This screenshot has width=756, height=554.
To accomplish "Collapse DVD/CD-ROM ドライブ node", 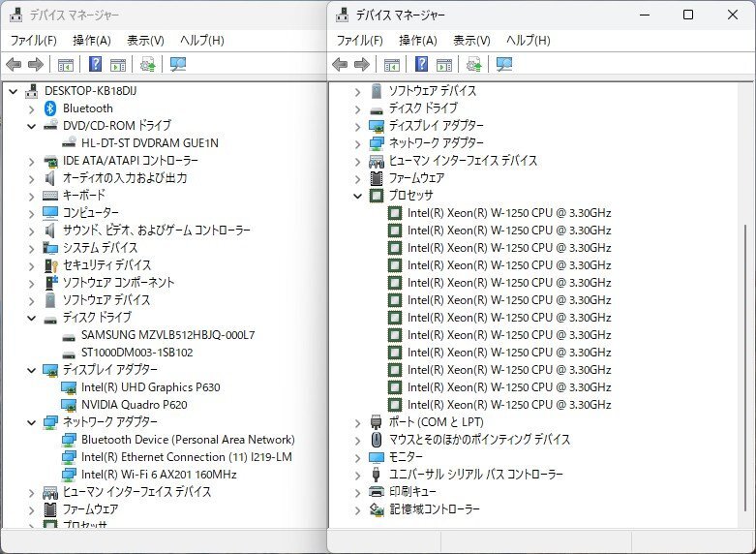I will (32, 127).
